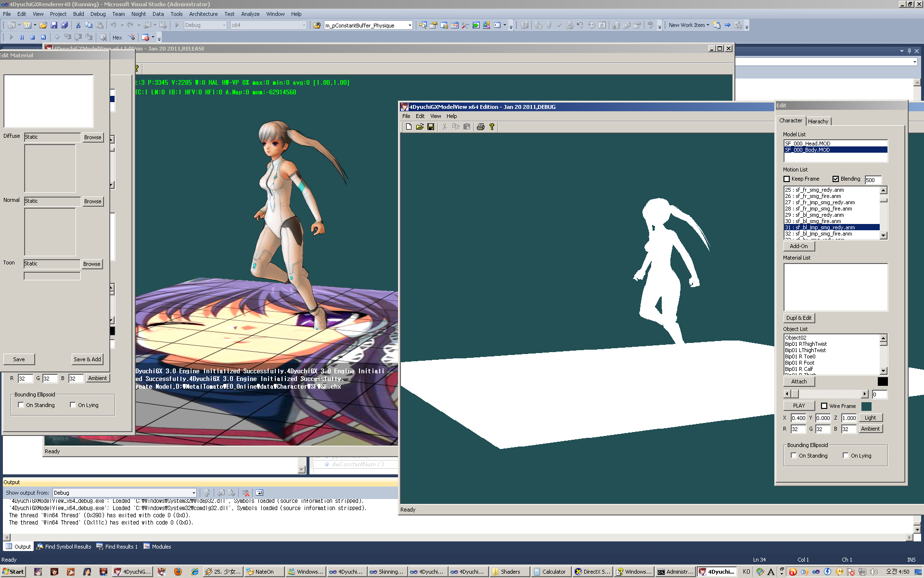Viewport: 924px width, 578px height.
Task: Click the Dupl & Edit button
Action: click(x=798, y=318)
